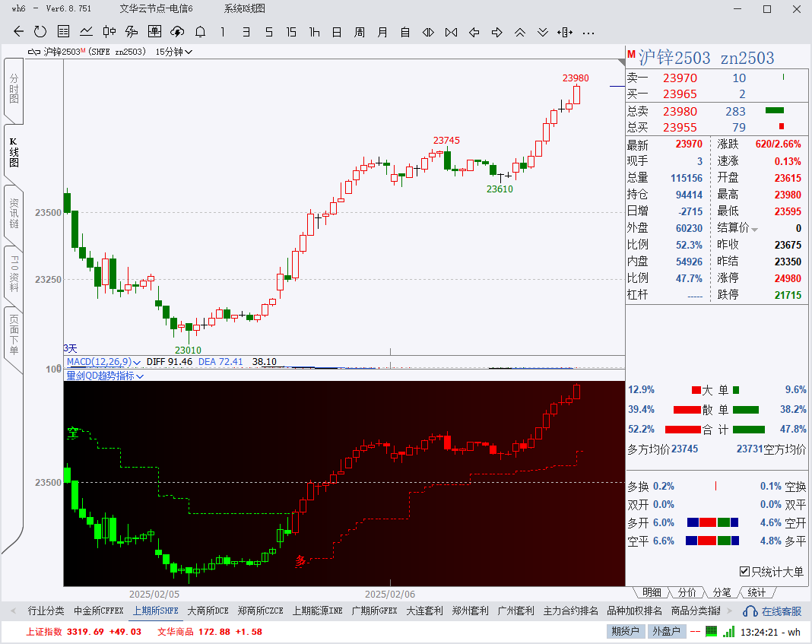
Task: Select the 大商所DCE exchange tab
Action: (x=208, y=611)
